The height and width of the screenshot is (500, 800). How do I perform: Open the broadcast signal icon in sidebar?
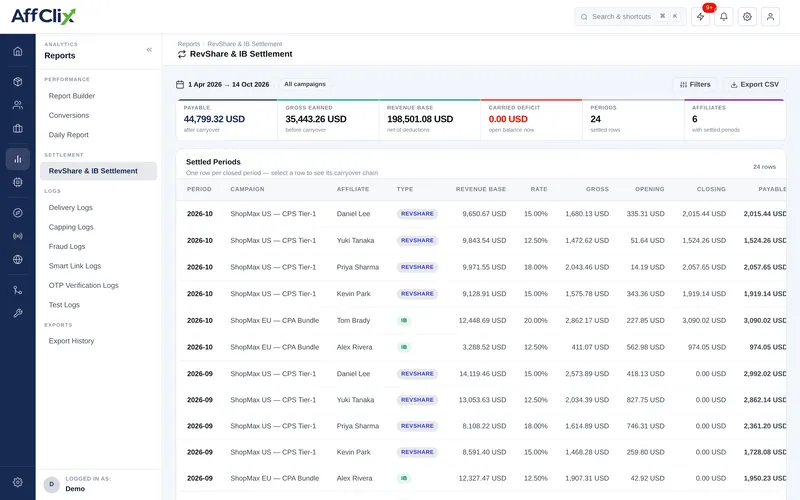tap(18, 236)
